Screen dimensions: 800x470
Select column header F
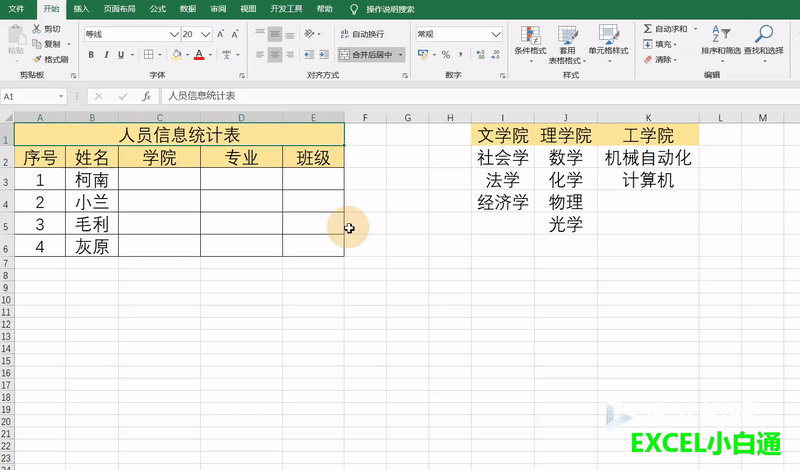[365, 118]
